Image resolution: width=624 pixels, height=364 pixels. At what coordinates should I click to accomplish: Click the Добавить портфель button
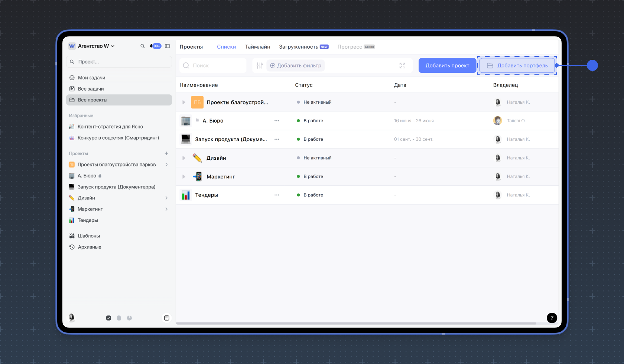(517, 66)
